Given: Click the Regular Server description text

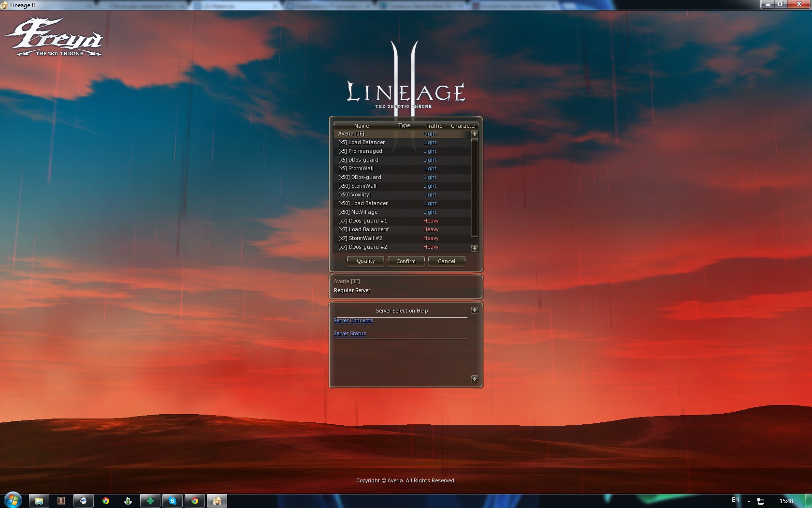Looking at the screenshot, I should 352,291.
